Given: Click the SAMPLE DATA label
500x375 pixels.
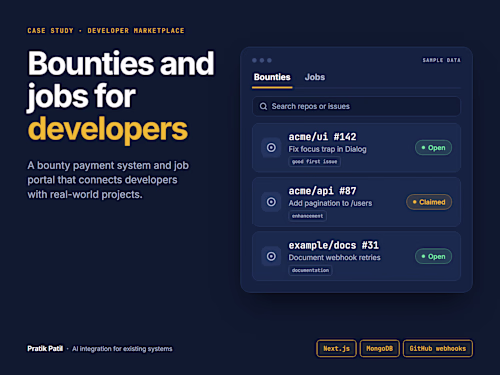Looking at the screenshot, I should 441,60.
